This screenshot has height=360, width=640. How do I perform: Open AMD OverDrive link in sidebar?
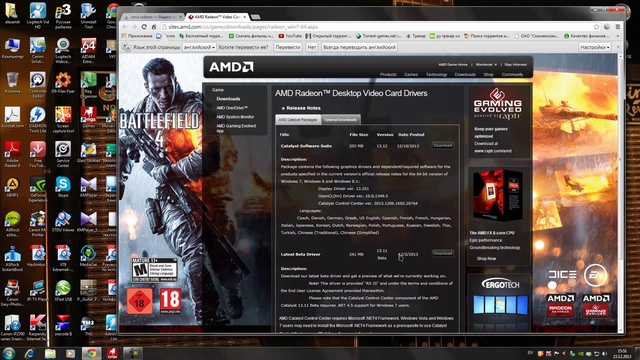(232, 108)
